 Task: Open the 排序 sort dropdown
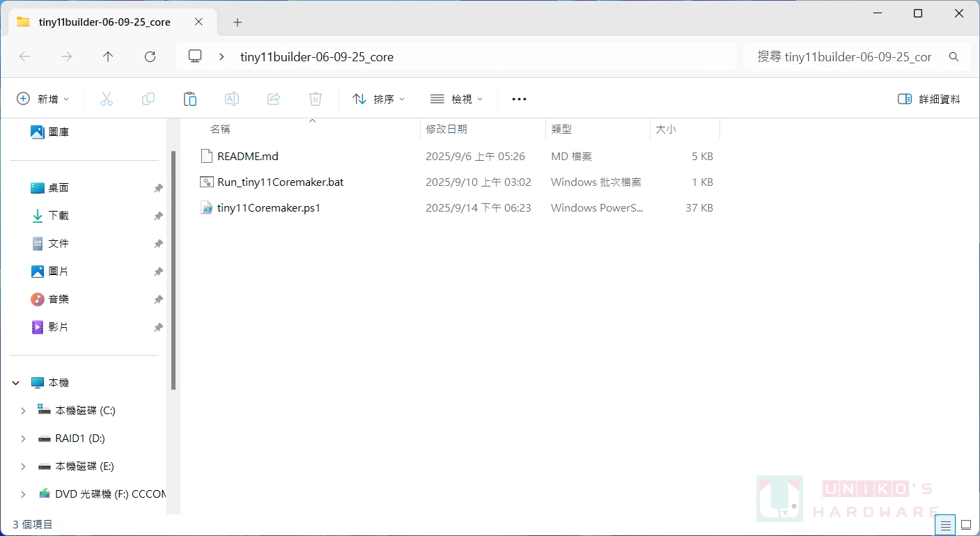(x=379, y=99)
